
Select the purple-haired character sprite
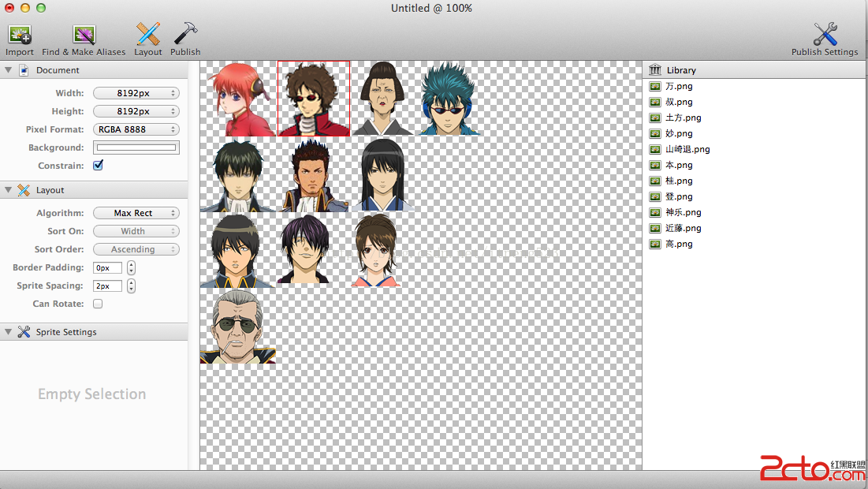click(304, 249)
